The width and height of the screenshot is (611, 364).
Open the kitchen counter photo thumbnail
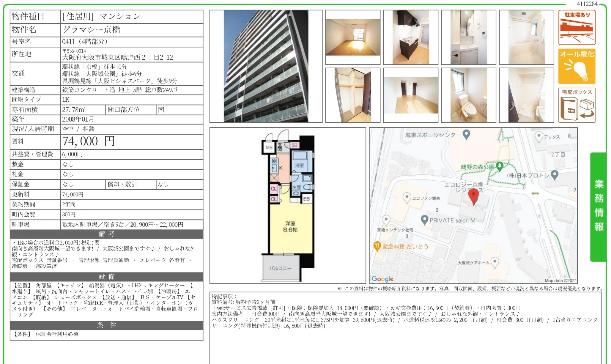pos(410,37)
